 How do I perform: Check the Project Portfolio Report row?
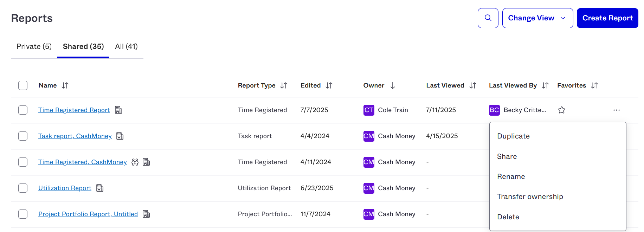point(23,214)
